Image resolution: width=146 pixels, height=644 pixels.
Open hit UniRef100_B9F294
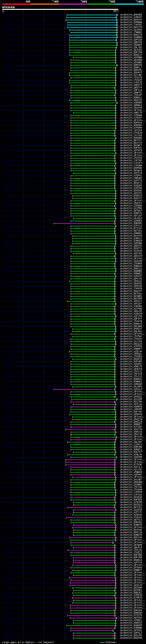click(131, 53)
